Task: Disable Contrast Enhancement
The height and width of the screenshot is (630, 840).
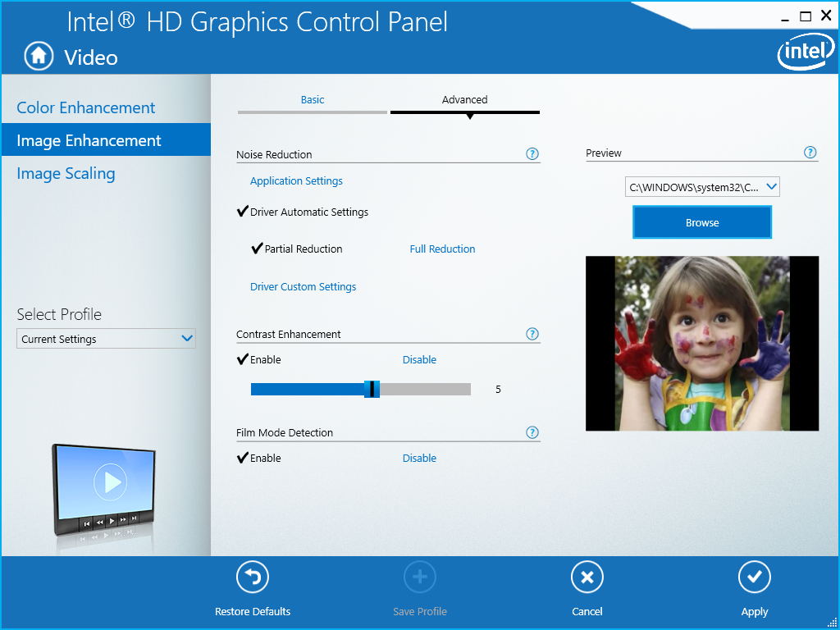Action: (419, 360)
